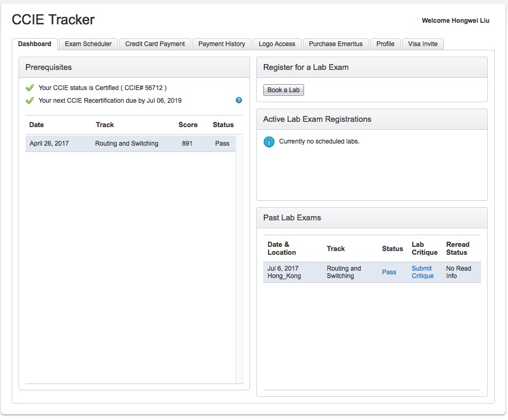Screen dimensions: 508x420
Task: Click the Date column header in Prerequisites
Action: coord(37,124)
